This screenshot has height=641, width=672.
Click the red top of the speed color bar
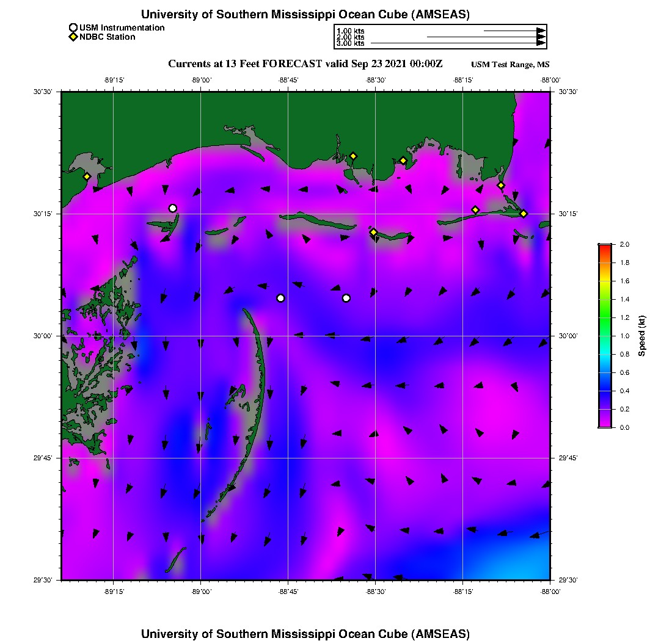coord(605,247)
